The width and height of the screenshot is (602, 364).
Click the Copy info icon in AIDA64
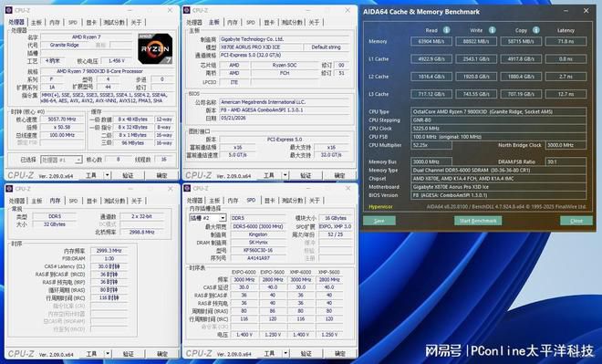click(x=536, y=30)
